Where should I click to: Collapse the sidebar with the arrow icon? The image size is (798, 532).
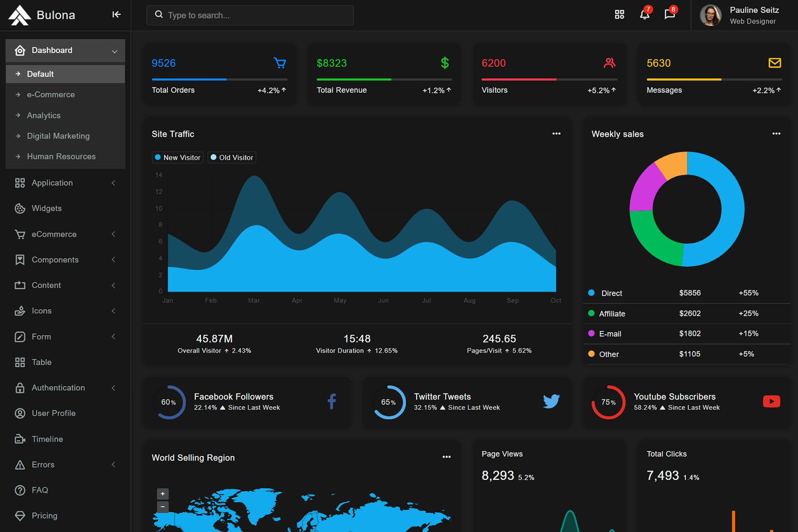[x=116, y=15]
